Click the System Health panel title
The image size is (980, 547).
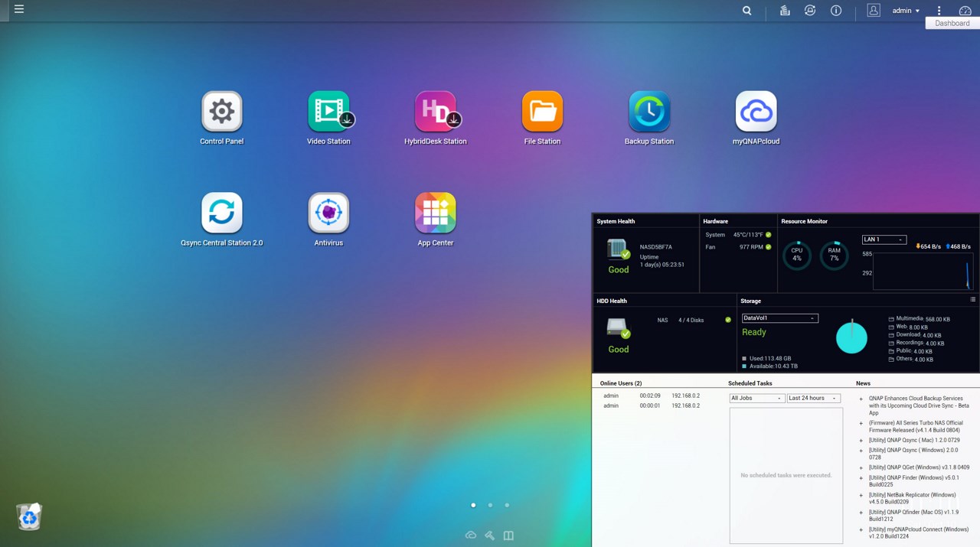pos(616,221)
